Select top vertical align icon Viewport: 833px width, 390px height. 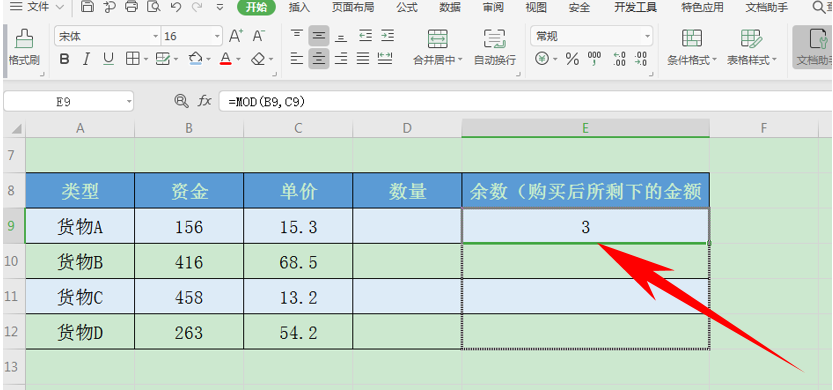(x=296, y=36)
